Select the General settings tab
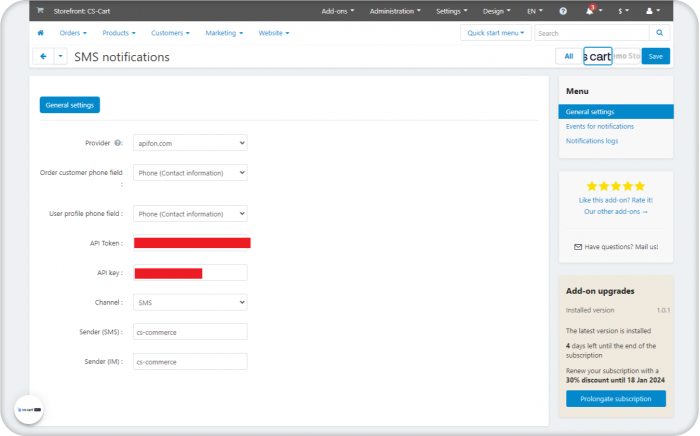This screenshot has width=700, height=436. 70,105
